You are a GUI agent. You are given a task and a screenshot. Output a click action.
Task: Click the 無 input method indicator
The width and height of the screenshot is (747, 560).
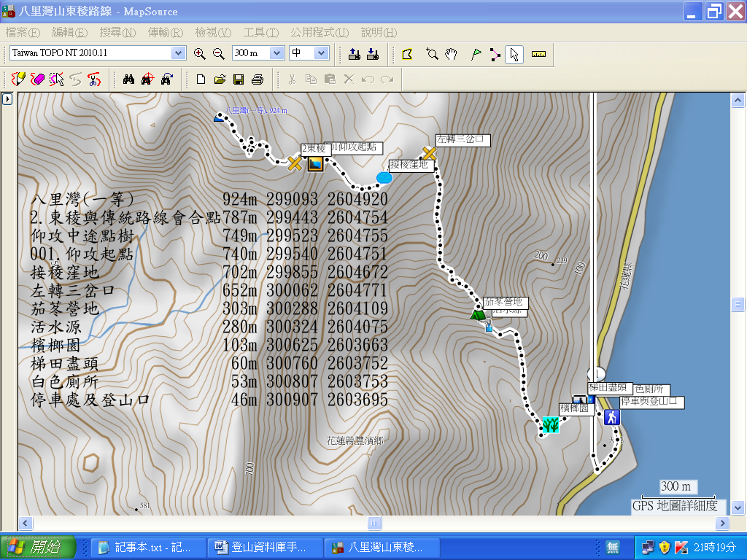(x=613, y=548)
